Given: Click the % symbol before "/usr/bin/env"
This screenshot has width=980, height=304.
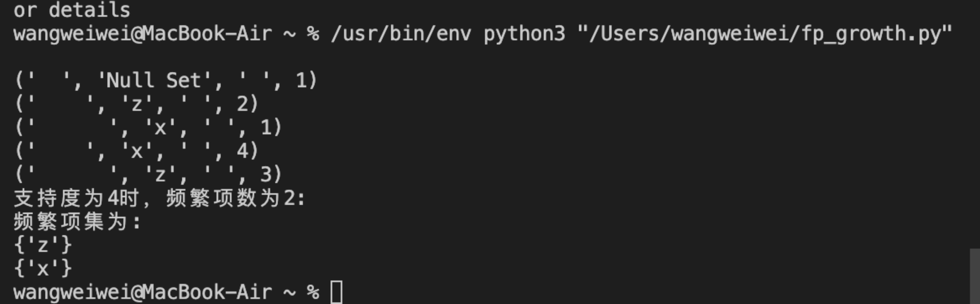Looking at the screenshot, I should coord(313,34).
